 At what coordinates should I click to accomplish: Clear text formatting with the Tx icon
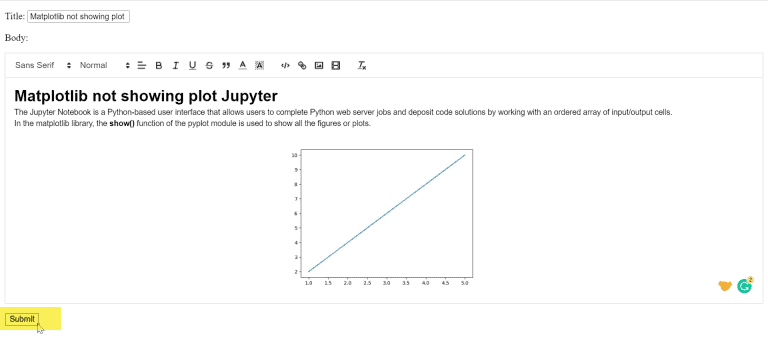[362, 66]
